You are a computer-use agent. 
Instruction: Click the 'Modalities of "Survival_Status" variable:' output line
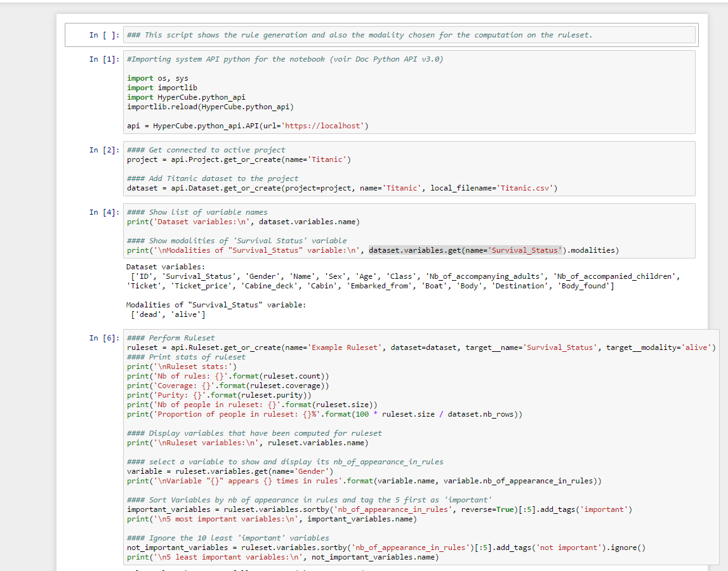tap(216, 305)
